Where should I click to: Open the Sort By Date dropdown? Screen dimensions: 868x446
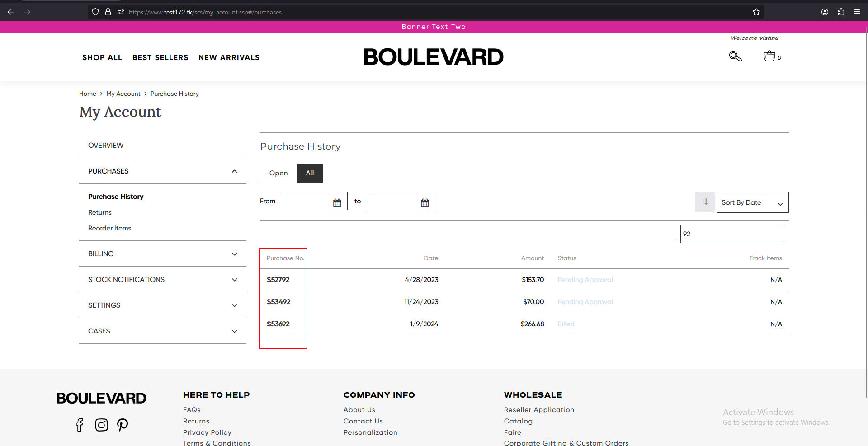point(752,202)
